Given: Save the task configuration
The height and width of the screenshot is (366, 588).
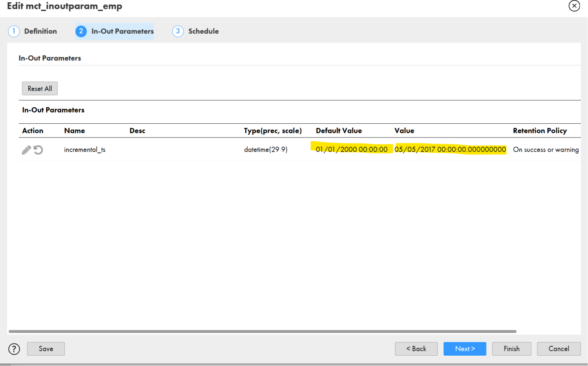Looking at the screenshot, I should pos(46,349).
